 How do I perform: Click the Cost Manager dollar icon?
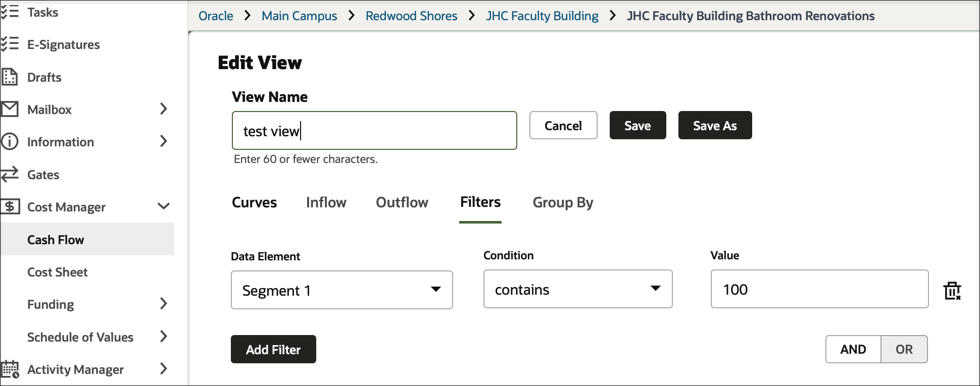click(10, 206)
